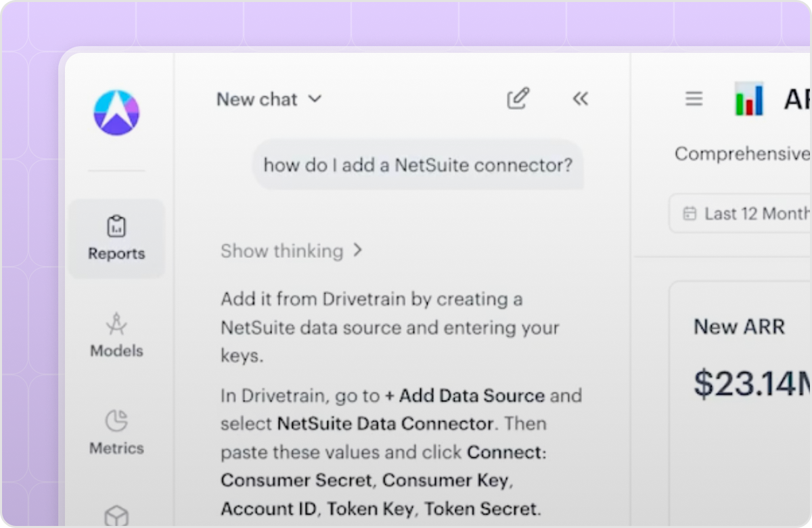Click the New ARR card title
The width and height of the screenshot is (812, 528).
point(739,327)
